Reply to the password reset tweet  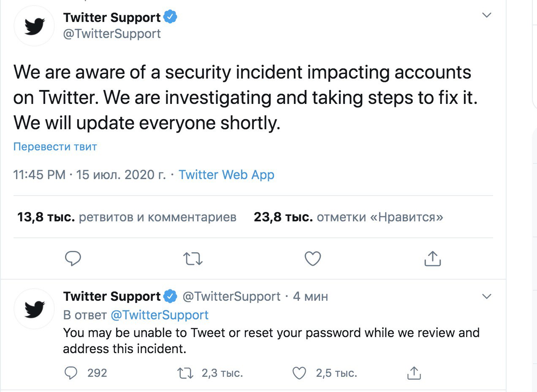tap(72, 373)
